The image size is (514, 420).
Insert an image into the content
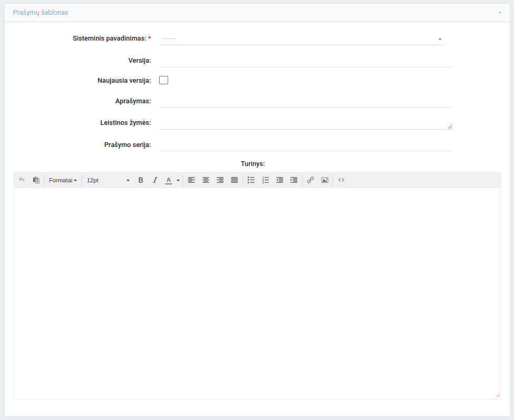(x=325, y=180)
